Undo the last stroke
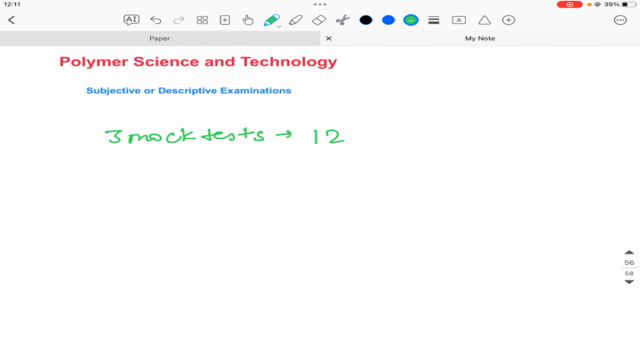Screen dimensions: 640x360 tap(156, 20)
